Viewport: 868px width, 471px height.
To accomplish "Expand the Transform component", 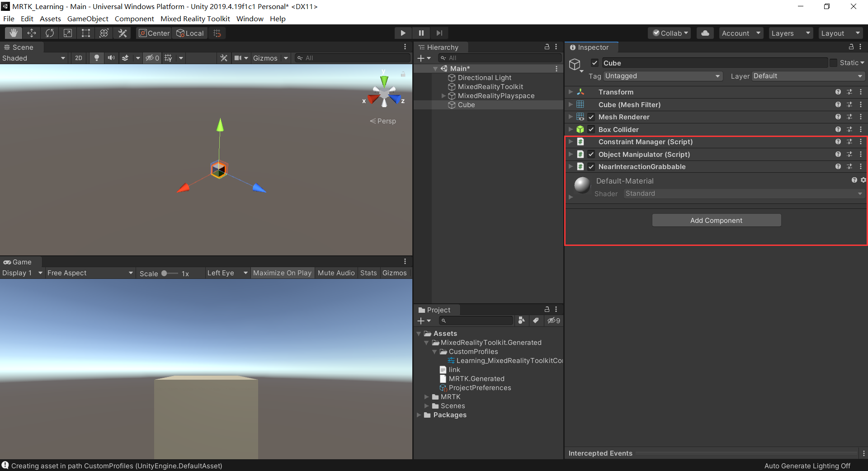I will (571, 92).
